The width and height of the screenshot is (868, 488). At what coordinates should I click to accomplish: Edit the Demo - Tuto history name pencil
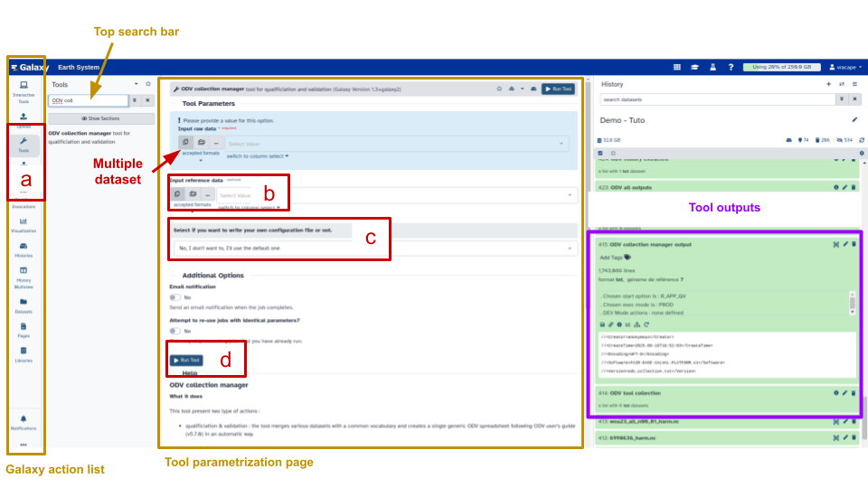pyautogui.click(x=854, y=119)
